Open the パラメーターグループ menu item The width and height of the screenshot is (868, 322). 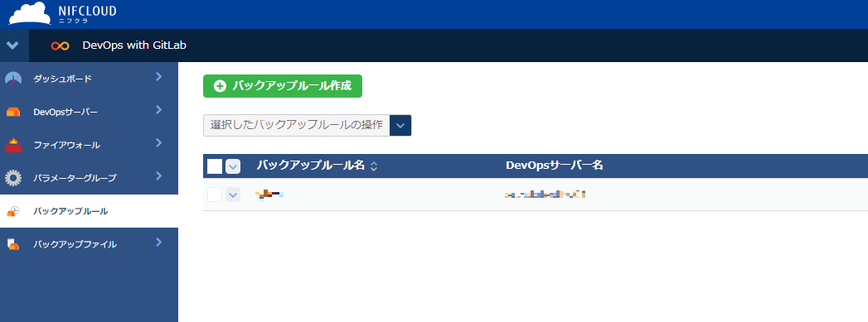(90, 178)
